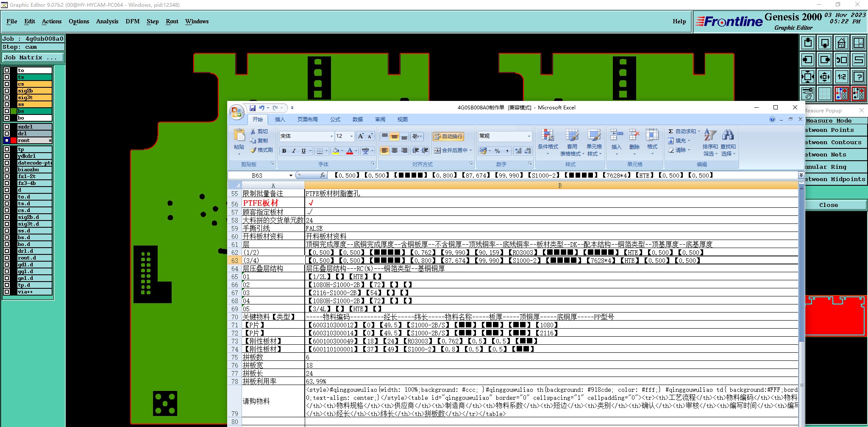Screen dimensions: 868x427
Task: Click the XY coordinate window icon in Genesis
Action: (859, 43)
